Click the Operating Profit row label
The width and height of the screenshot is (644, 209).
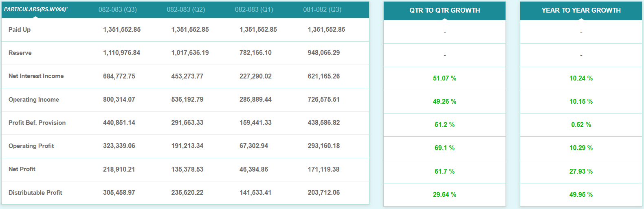(31, 146)
